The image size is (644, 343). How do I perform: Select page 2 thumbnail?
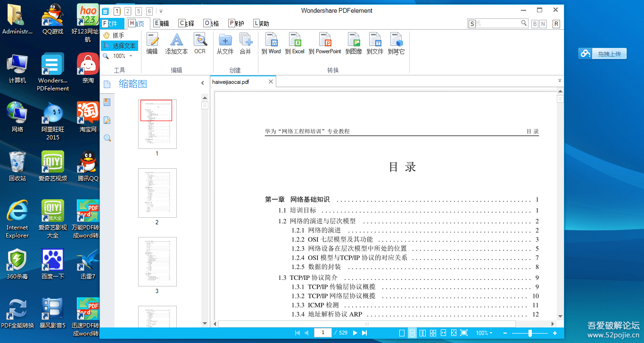coord(157,193)
